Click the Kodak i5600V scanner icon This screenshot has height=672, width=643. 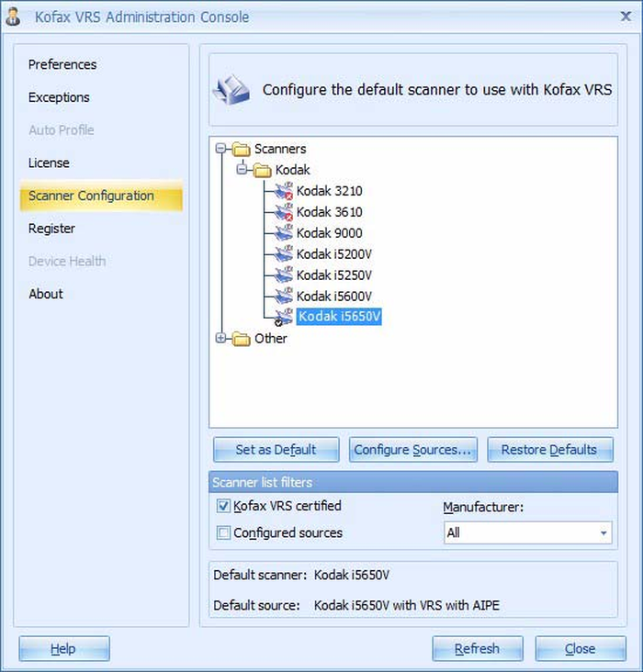coord(284,296)
